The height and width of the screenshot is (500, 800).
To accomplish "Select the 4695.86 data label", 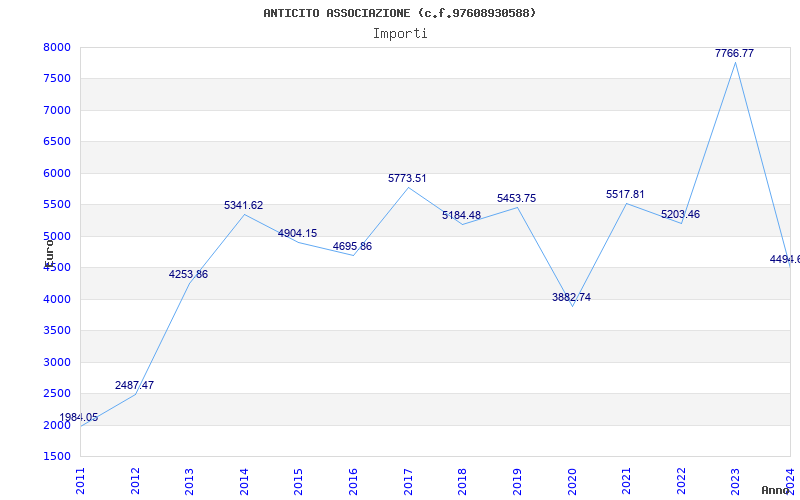I will coord(353,246).
